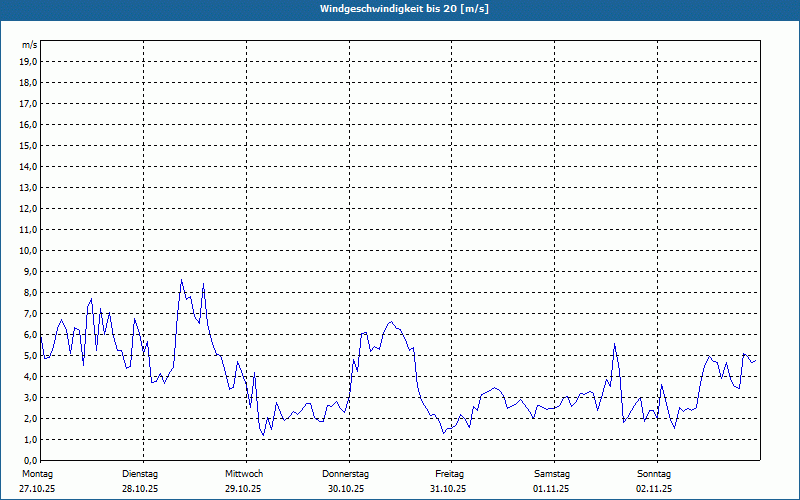Click the Dienstag day label
800x500 pixels.
[140, 474]
